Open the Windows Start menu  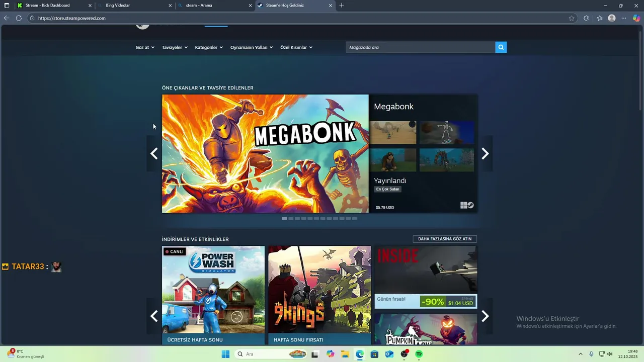coord(225,354)
